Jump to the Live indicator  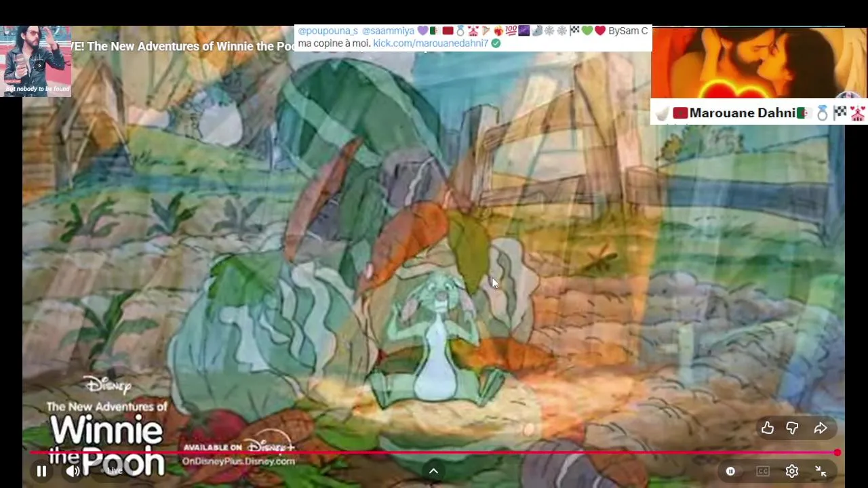point(115,471)
